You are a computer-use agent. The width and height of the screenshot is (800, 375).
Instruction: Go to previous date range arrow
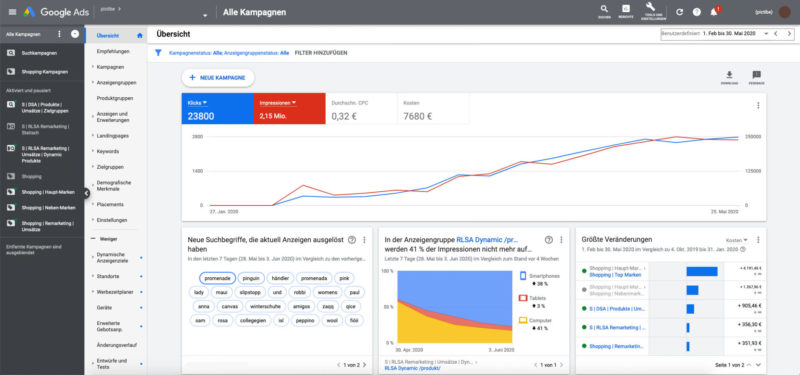coord(775,34)
